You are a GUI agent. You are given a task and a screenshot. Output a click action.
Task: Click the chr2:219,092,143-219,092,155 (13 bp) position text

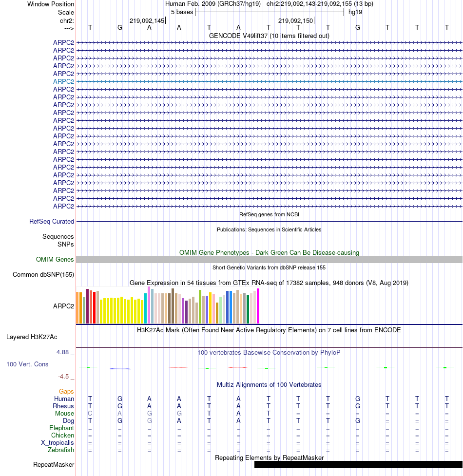320,4
